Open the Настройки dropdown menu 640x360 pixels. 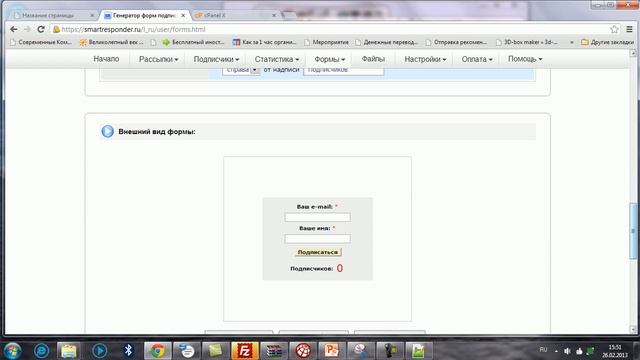425,59
